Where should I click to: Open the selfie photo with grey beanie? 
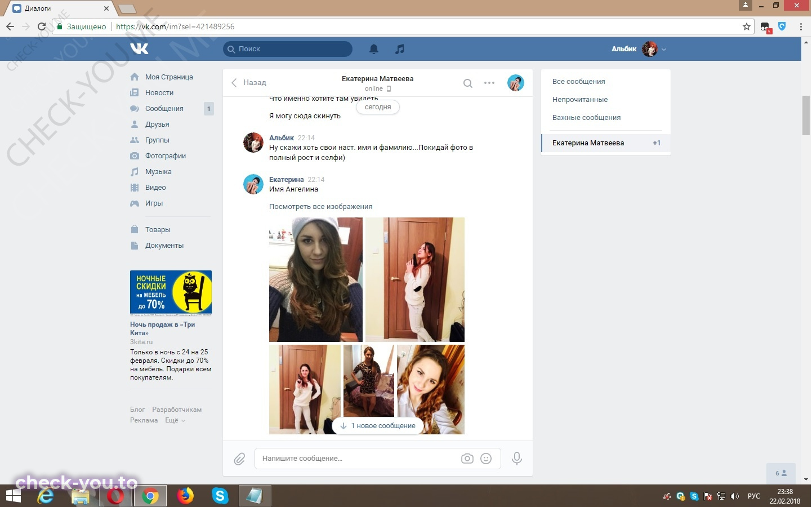click(316, 279)
